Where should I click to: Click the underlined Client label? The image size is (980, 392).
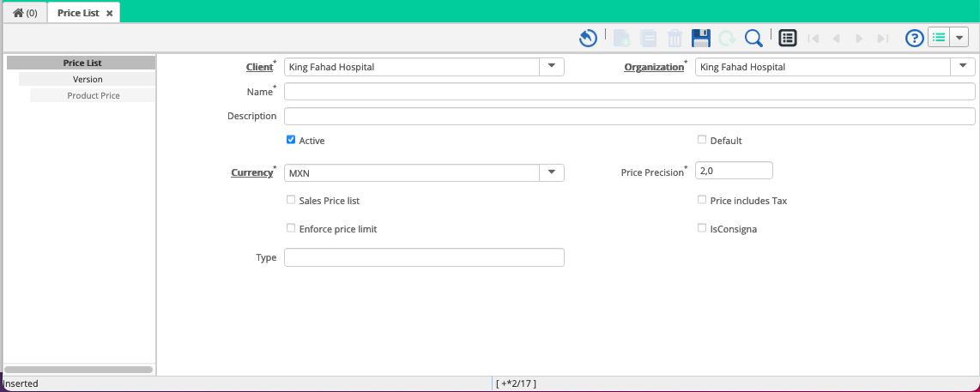pyautogui.click(x=260, y=67)
